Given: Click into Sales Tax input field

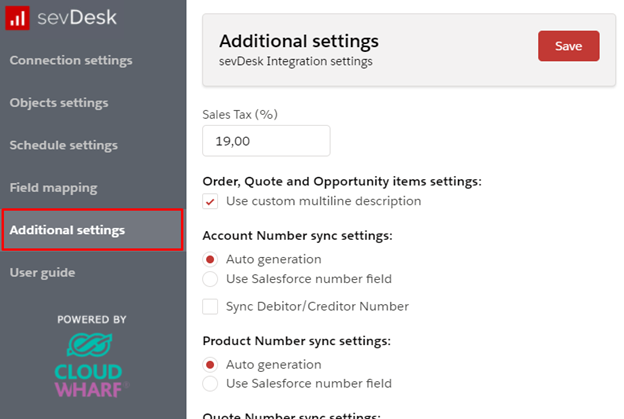Looking at the screenshot, I should [266, 141].
